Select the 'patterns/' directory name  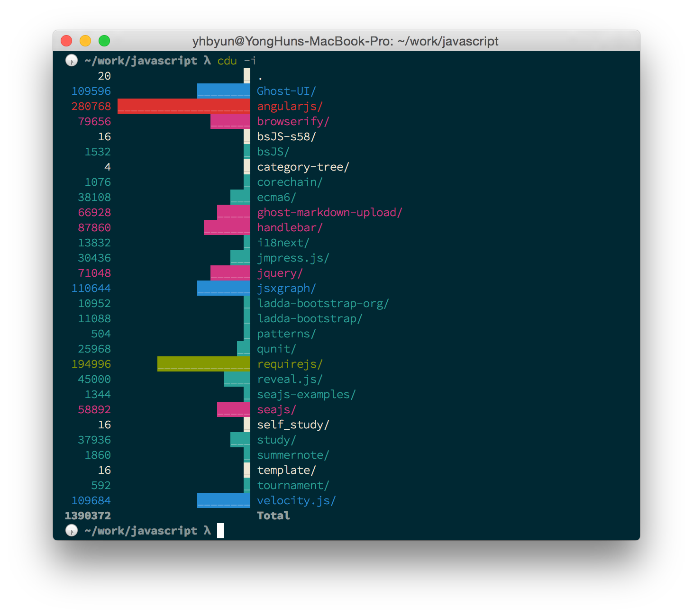point(286,334)
